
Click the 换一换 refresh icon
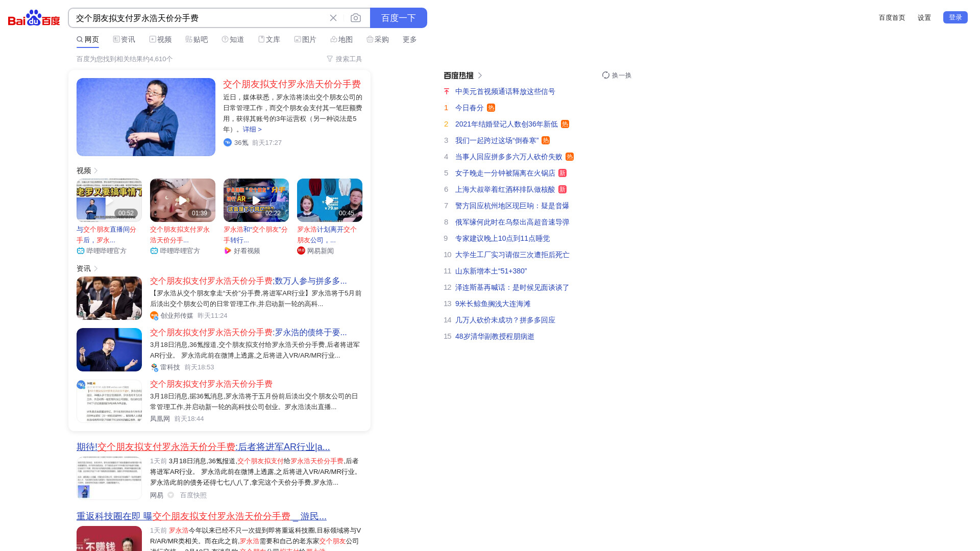(x=606, y=75)
